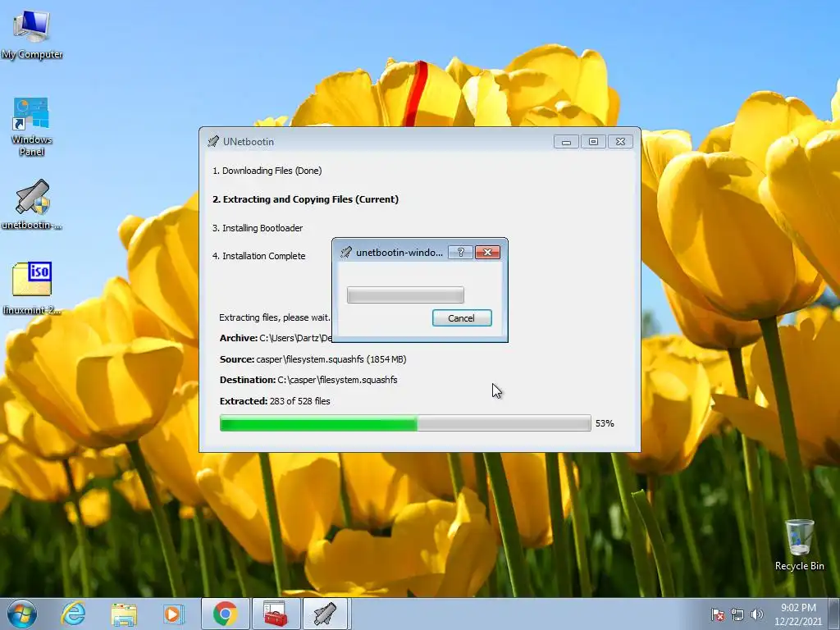The height and width of the screenshot is (630, 840).
Task: Click '2. Extracting and Copying Files (Current)'
Action: [305, 199]
